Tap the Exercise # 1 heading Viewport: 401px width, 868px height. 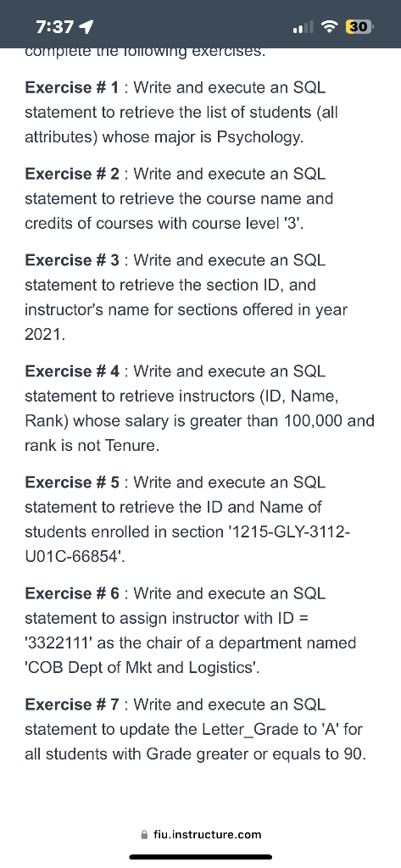point(72,87)
